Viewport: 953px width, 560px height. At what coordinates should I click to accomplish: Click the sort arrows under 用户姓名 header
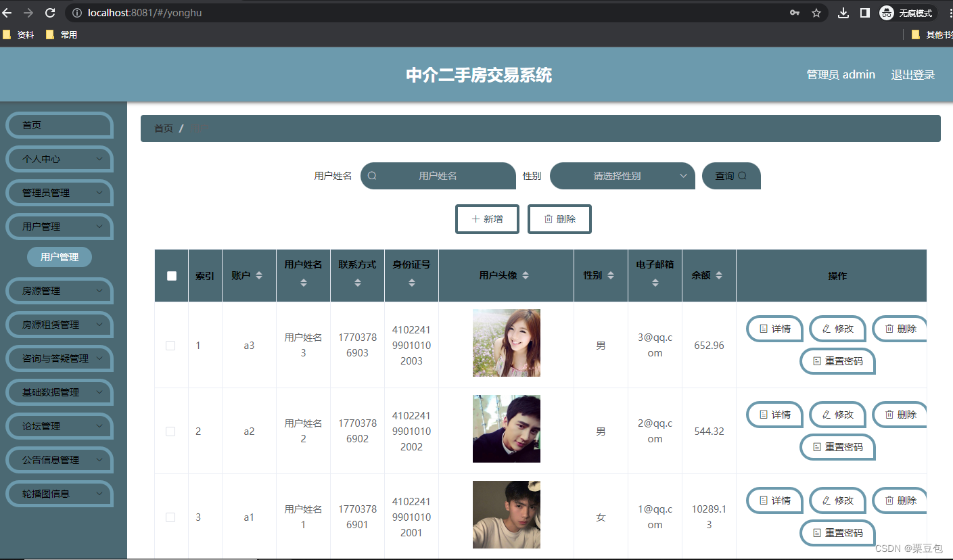click(304, 283)
